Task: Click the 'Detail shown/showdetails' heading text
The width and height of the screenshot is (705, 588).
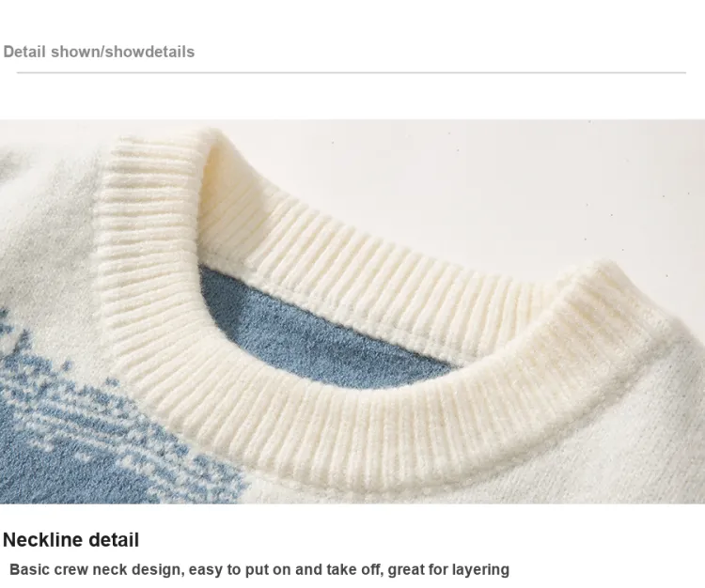Action: 99,52
